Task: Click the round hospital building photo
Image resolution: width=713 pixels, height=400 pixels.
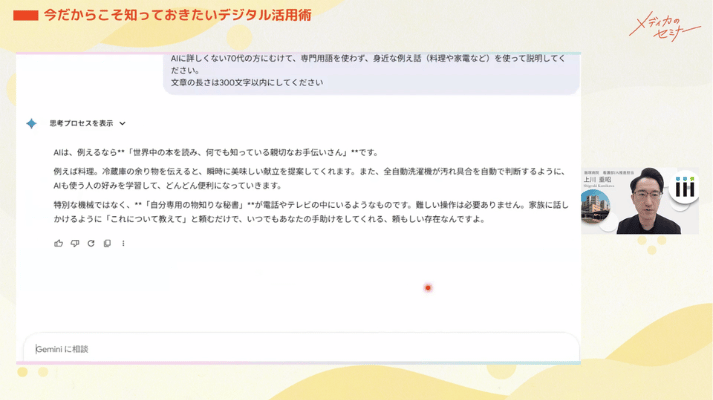Action: point(595,205)
